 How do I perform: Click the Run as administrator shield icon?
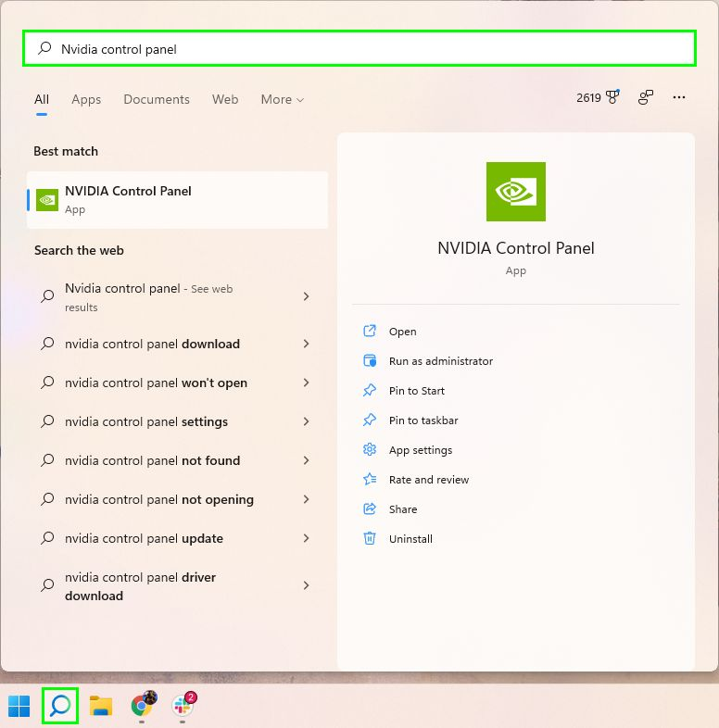(370, 360)
